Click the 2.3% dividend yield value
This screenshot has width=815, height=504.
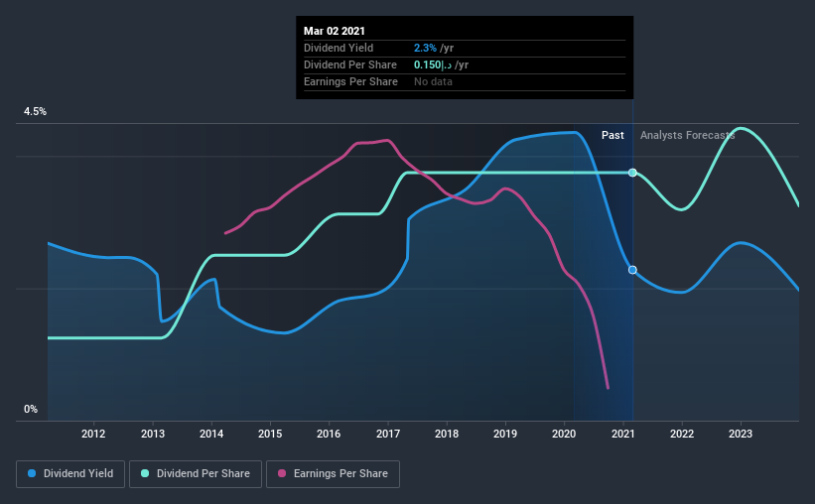[x=425, y=48]
